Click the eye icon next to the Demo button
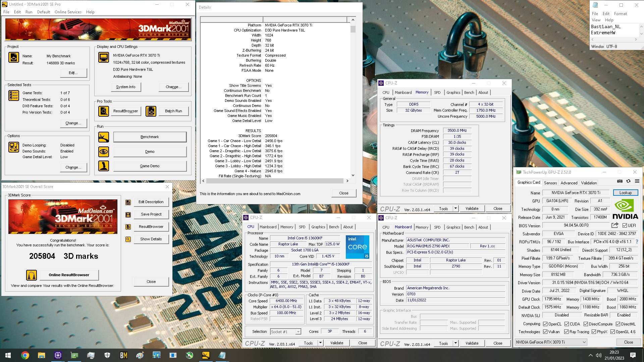This screenshot has width=644, height=362. click(104, 152)
